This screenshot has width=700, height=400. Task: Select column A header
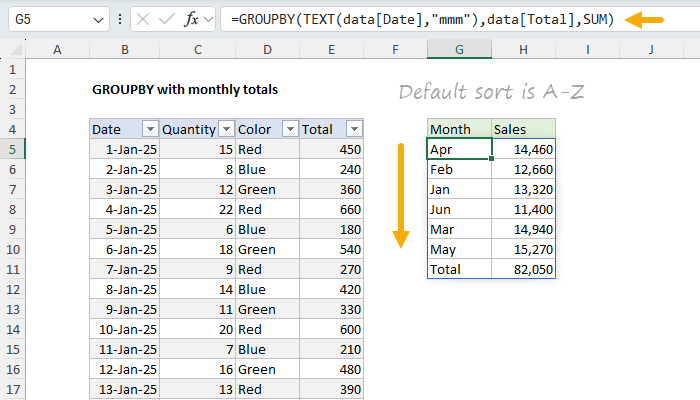click(x=57, y=50)
